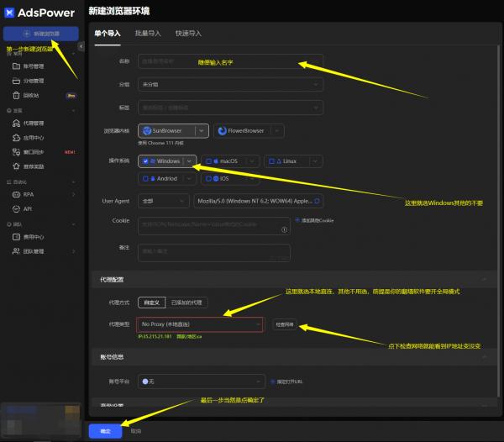Switch to the 已添加的代理 tab
This screenshot has height=442, width=504.
tap(186, 302)
